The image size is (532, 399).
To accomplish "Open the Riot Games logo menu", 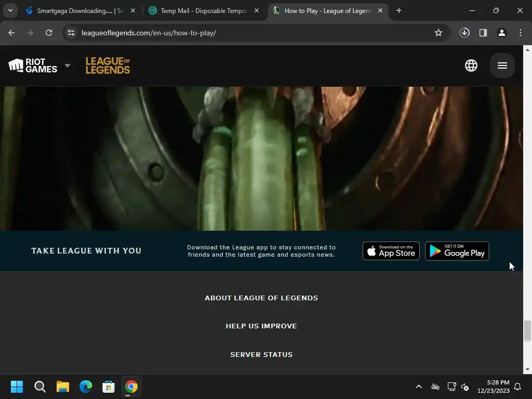I will pos(33,65).
